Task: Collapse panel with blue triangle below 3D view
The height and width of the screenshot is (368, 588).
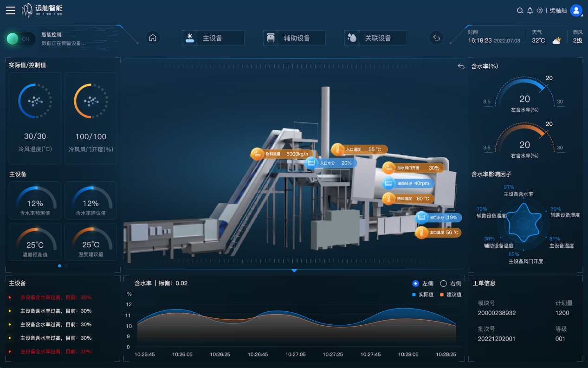Action: point(294,270)
